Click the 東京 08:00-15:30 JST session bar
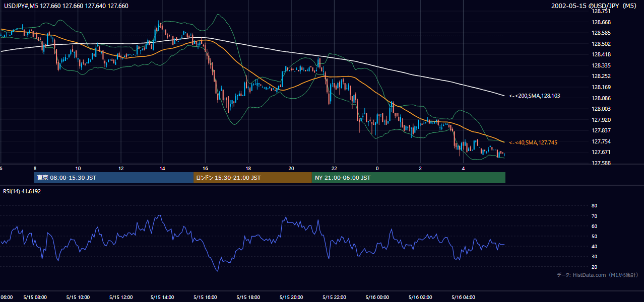Image resolution: width=644 pixels, height=302 pixels. [114, 178]
